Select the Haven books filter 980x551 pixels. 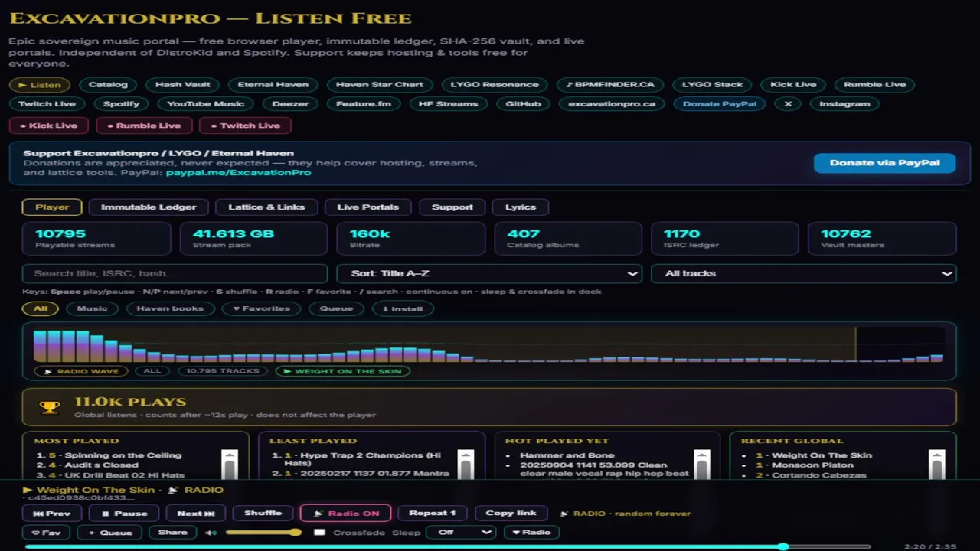tap(170, 308)
